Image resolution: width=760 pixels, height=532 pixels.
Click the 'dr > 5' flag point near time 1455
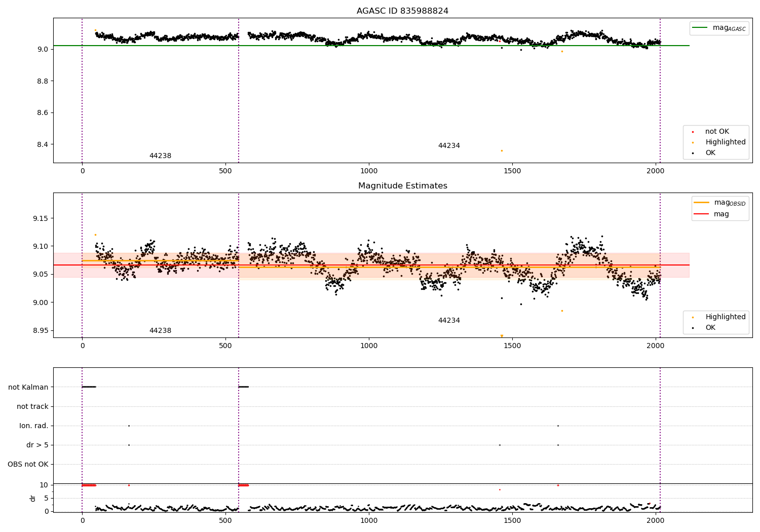(x=500, y=445)
